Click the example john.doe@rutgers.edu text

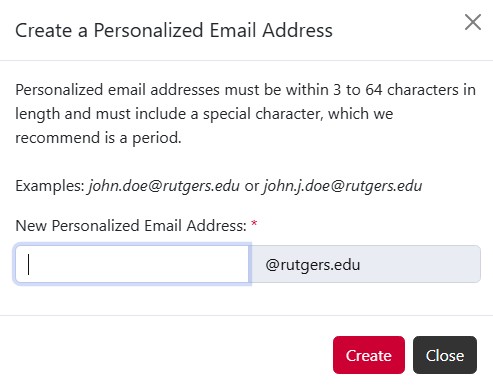(164, 186)
